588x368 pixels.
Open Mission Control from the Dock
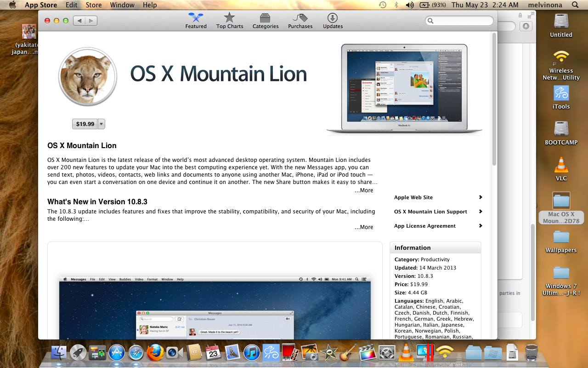97,353
